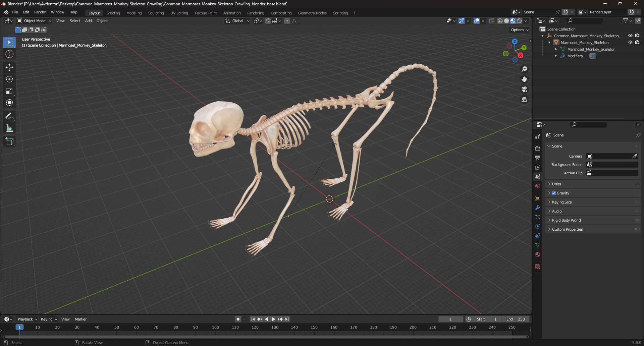
Task: Jump to the animation end frame
Action: (x=287, y=319)
